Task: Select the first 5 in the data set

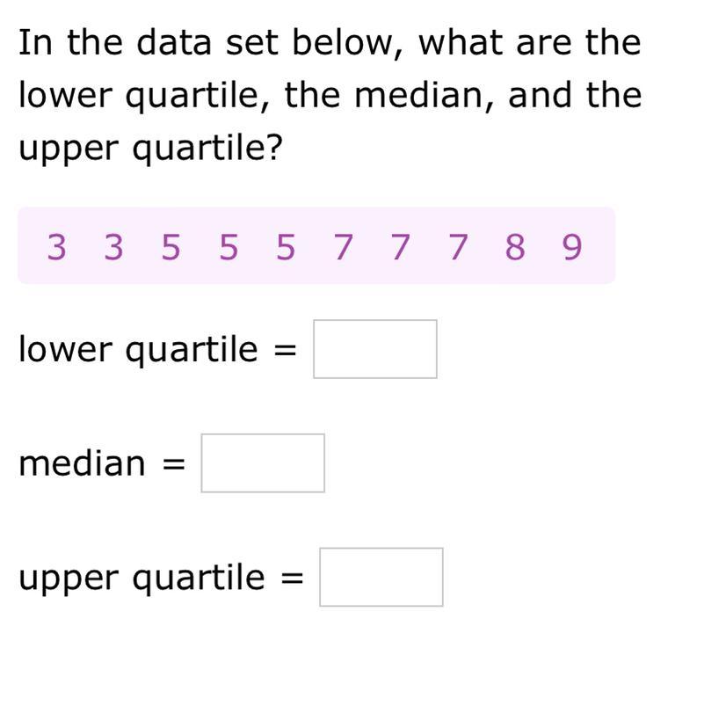Action: pos(171,247)
